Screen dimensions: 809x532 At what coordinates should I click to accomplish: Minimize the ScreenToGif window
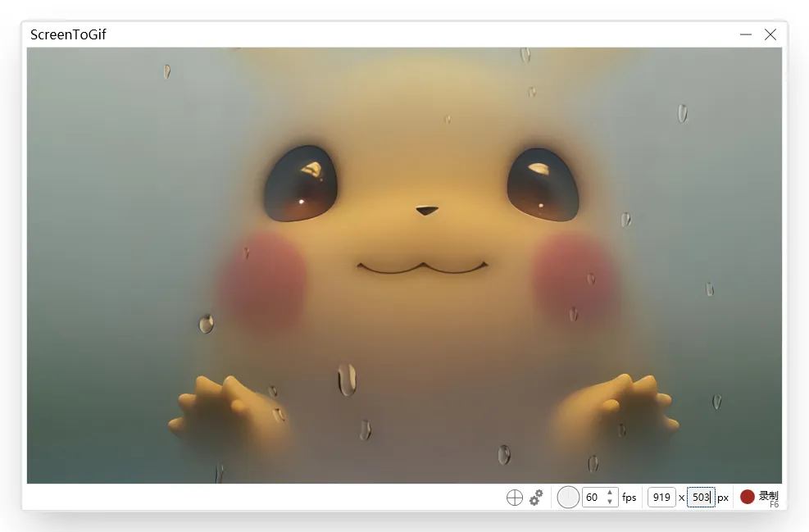pos(746,34)
